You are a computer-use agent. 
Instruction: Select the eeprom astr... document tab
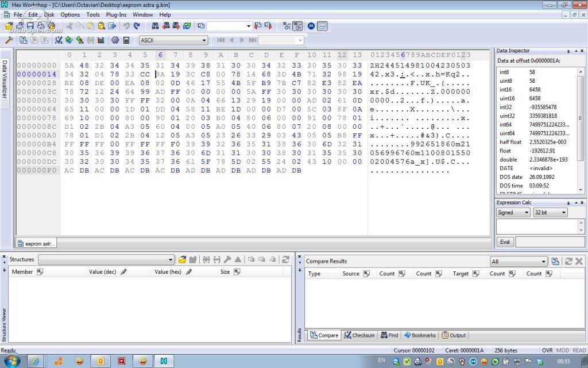[x=36, y=243]
